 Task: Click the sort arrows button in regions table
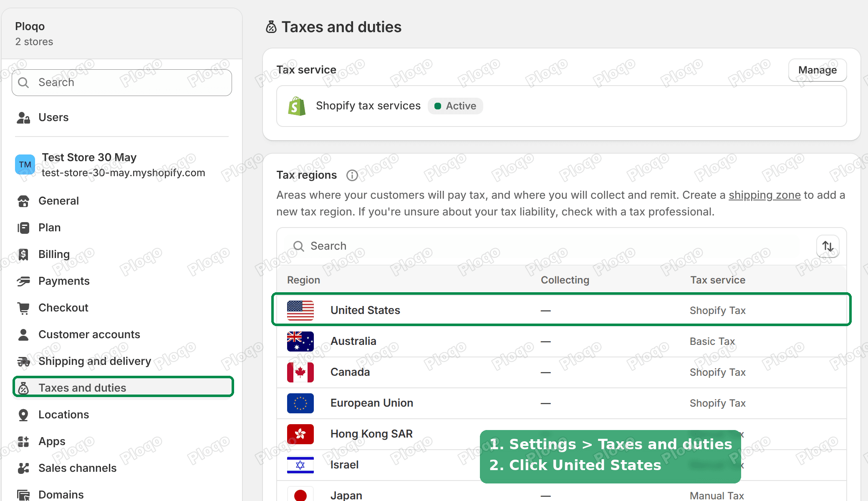tap(828, 246)
